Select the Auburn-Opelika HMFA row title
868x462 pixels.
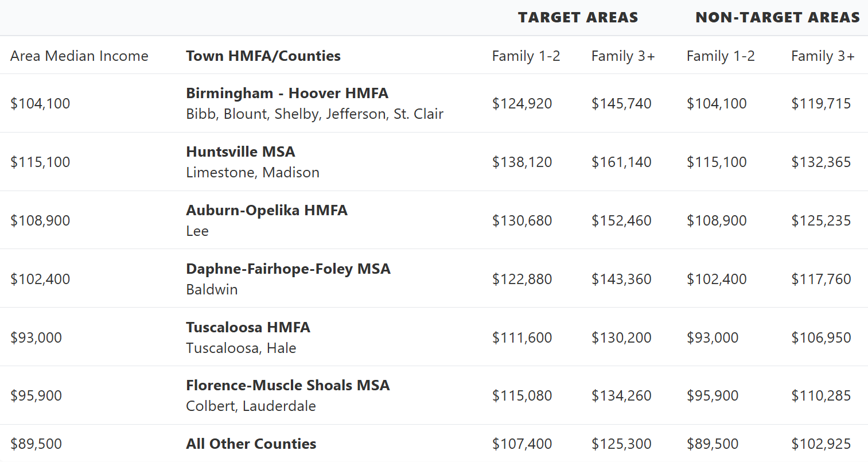(x=267, y=210)
